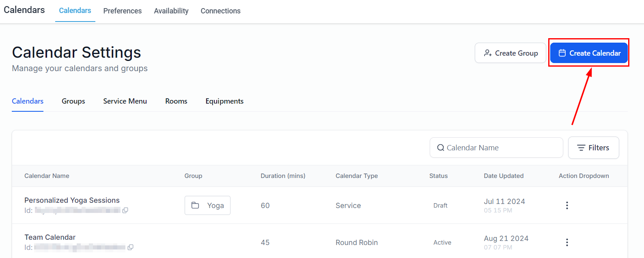This screenshot has height=258, width=644.
Task: Click the Date Updated column header
Action: click(x=504, y=176)
